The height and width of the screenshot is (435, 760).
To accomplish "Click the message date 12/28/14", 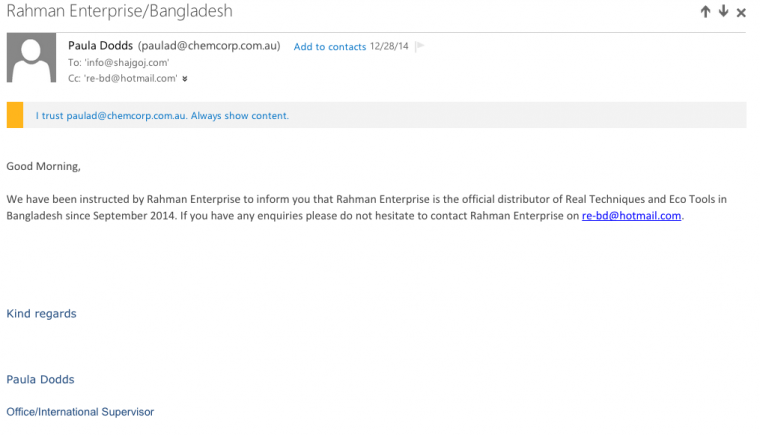I will click(x=388, y=46).
